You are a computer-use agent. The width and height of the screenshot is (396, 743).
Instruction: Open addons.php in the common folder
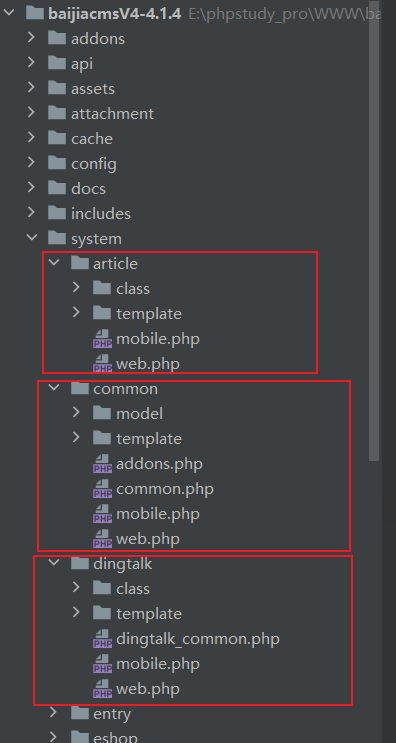coord(159,464)
